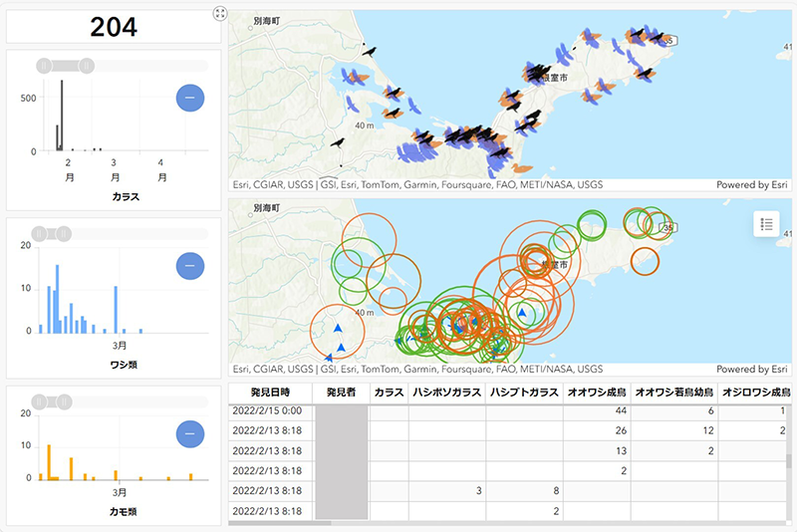Viewport: 797px width, 532px height.
Task: Open Powered by Esri link on circle map
Action: [x=753, y=369]
